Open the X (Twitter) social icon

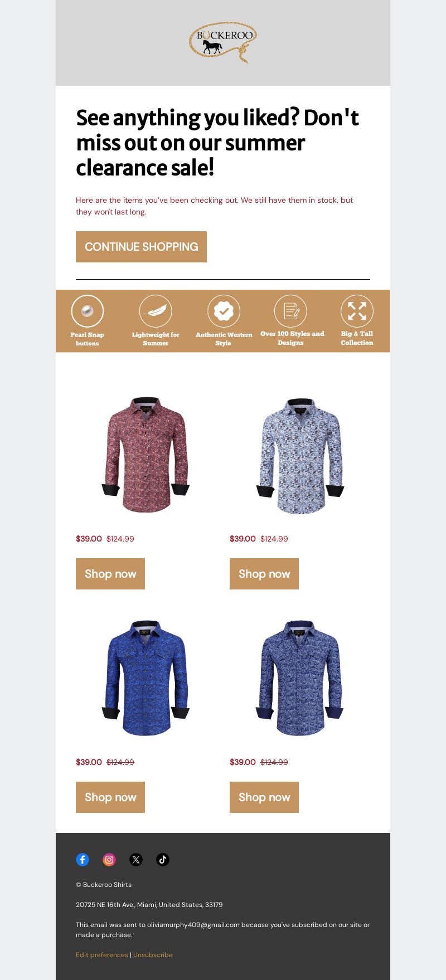coord(136,860)
